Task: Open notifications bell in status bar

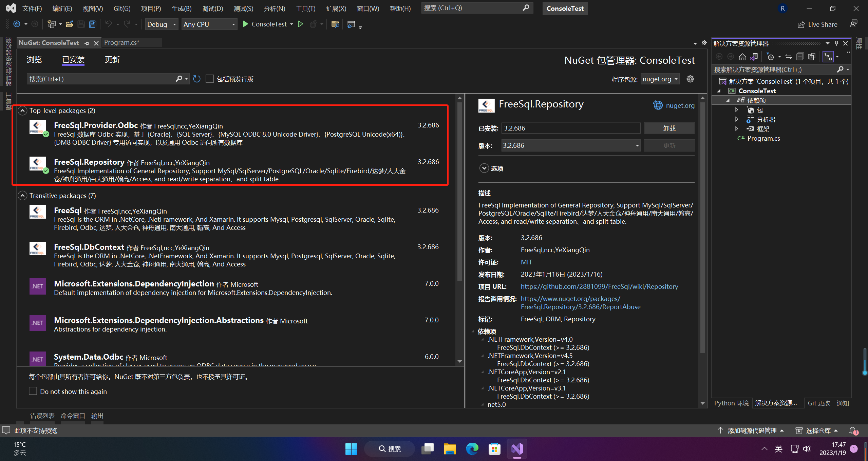Action: (x=853, y=430)
